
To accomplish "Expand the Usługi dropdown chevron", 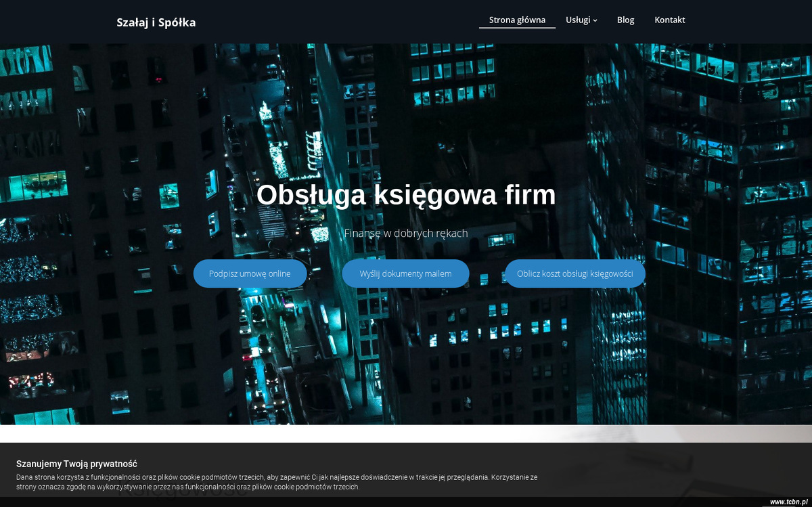I will [x=595, y=20].
